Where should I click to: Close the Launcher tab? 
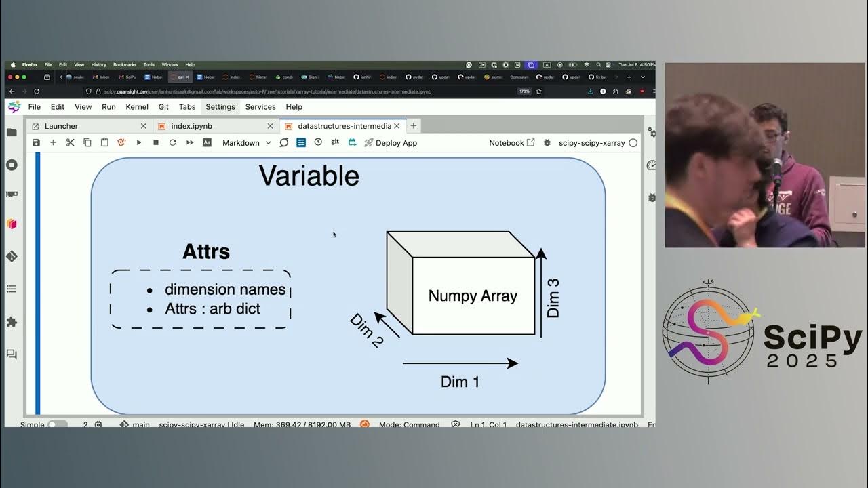(x=143, y=126)
